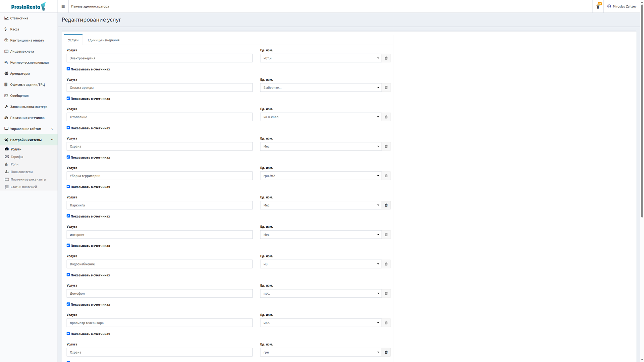The image size is (644, 362).
Task: Open Тарифы in the settings submenu
Action: [17, 157]
